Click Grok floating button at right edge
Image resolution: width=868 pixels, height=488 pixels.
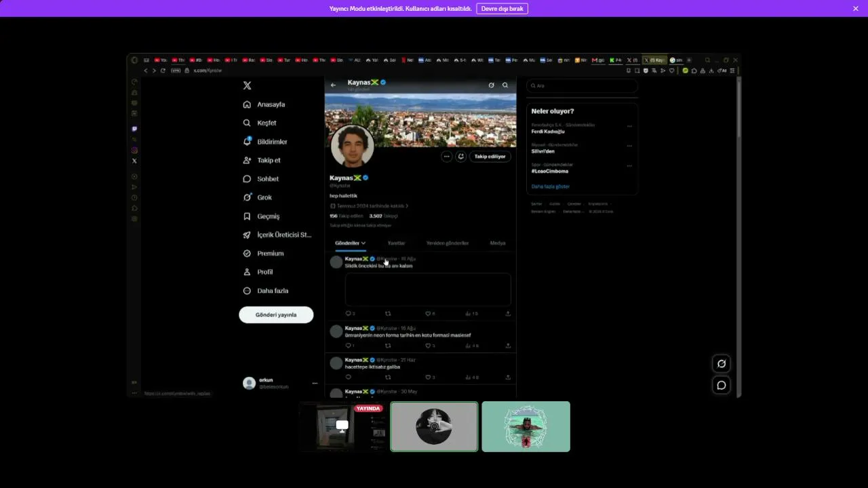pyautogui.click(x=722, y=364)
